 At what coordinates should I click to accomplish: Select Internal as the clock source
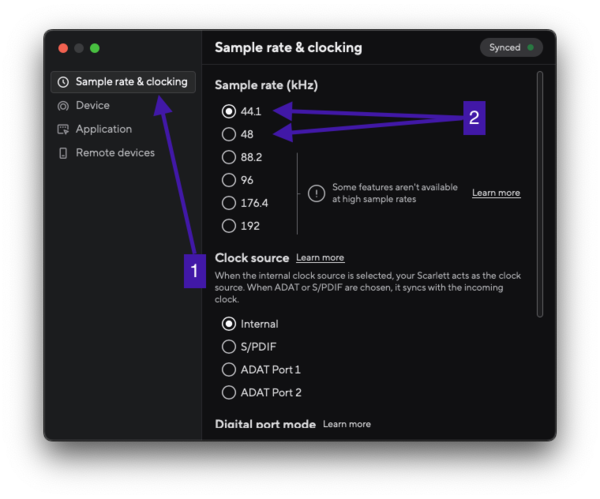tap(229, 324)
